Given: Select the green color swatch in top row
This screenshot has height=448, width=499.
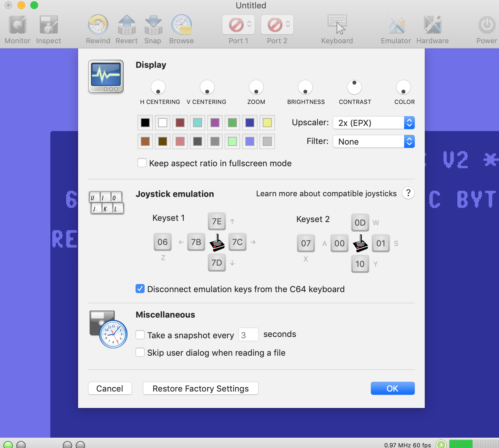Looking at the screenshot, I should [232, 123].
